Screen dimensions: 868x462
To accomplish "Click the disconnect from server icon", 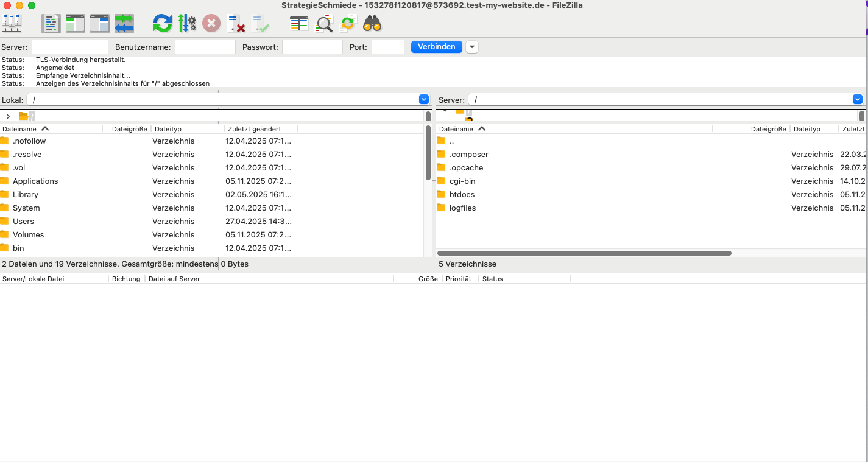I will coord(236,24).
